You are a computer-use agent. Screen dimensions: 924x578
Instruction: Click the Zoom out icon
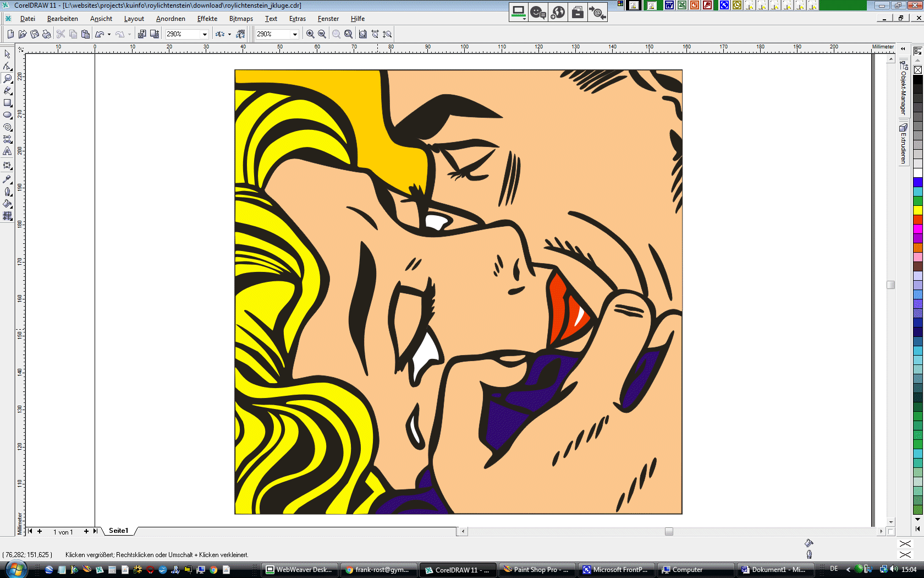pyautogui.click(x=322, y=34)
